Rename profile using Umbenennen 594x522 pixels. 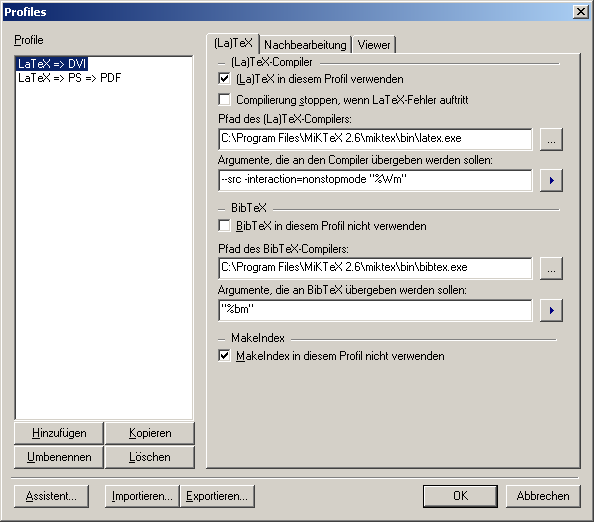[59, 457]
